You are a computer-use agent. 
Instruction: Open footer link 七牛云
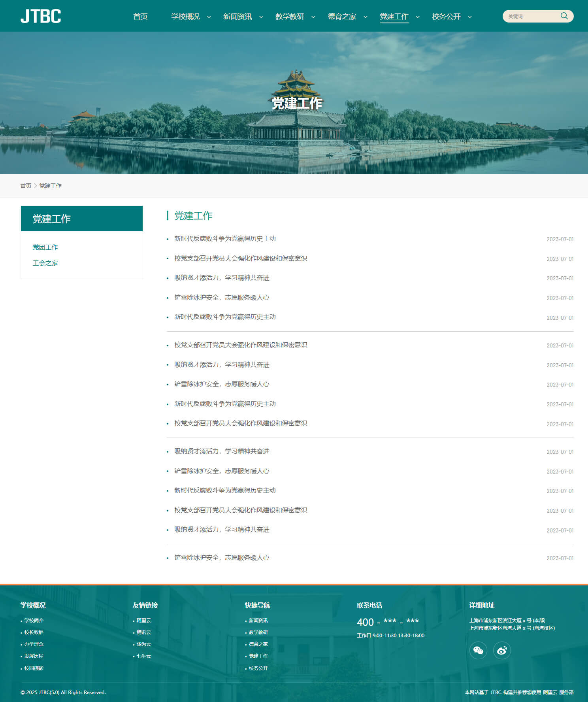[x=143, y=656]
